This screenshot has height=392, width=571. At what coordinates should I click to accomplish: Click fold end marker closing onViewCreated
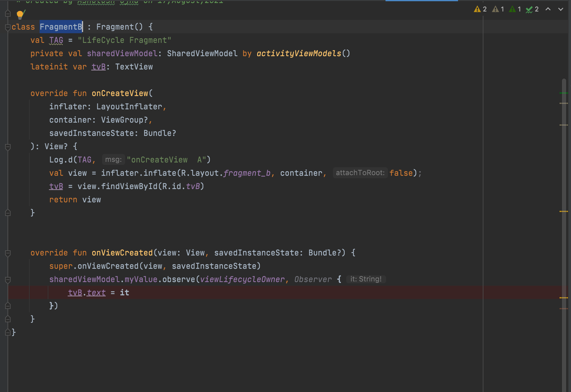coord(8,319)
